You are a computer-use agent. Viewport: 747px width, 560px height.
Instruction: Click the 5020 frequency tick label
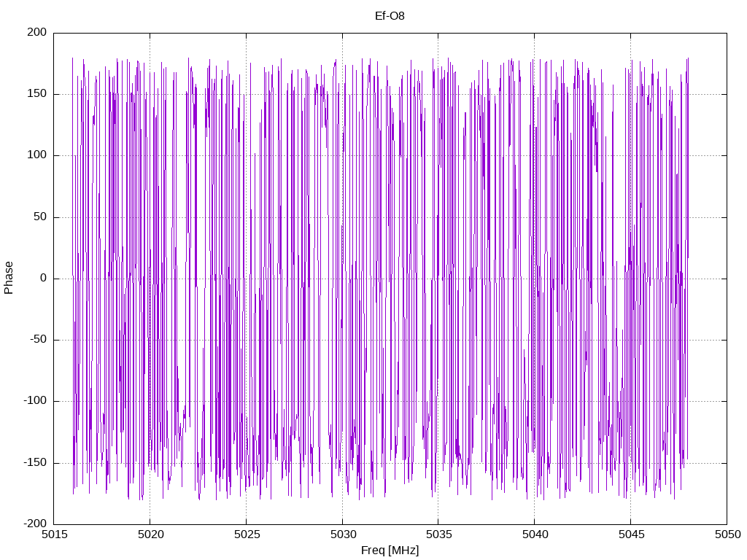(150, 534)
